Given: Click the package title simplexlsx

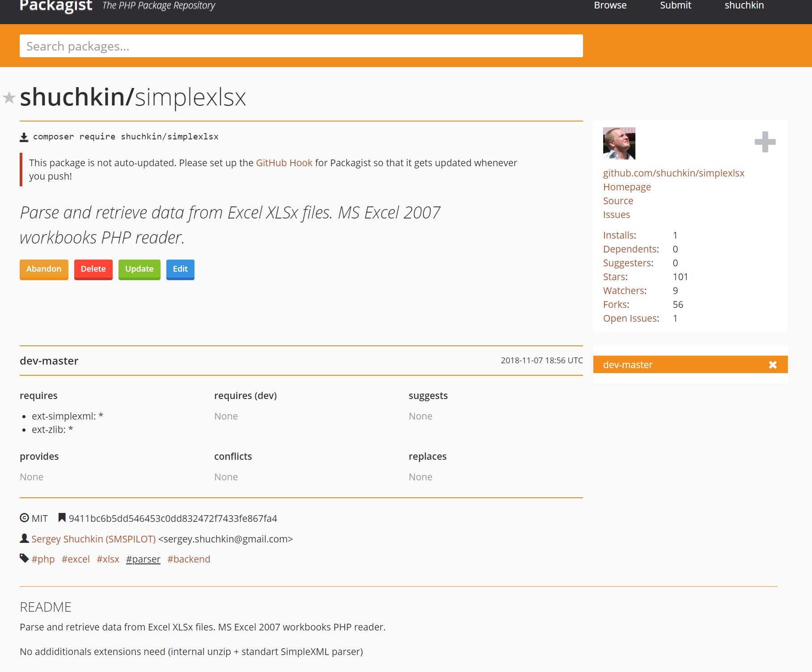Looking at the screenshot, I should coord(190,97).
